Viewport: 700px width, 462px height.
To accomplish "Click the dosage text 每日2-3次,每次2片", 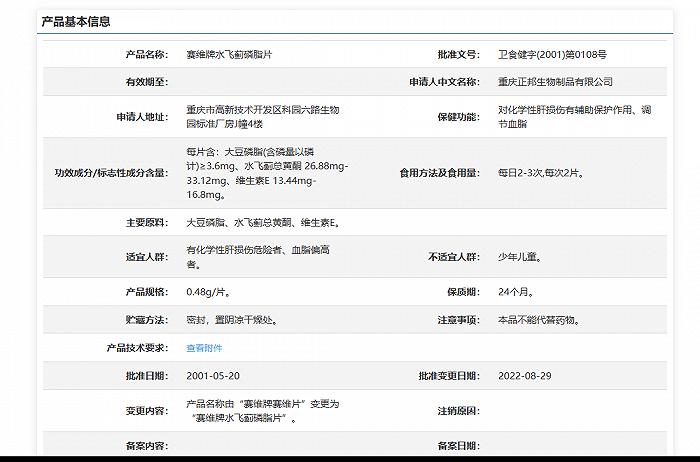I will point(541,173).
